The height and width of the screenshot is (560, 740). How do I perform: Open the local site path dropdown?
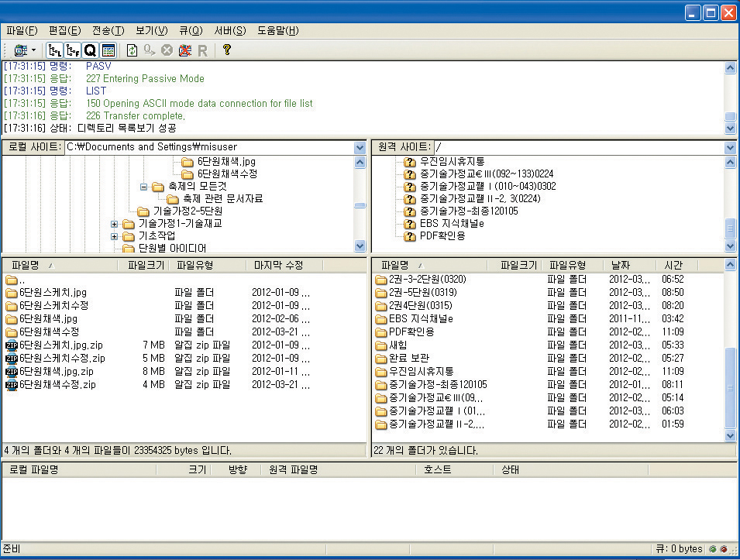[360, 147]
